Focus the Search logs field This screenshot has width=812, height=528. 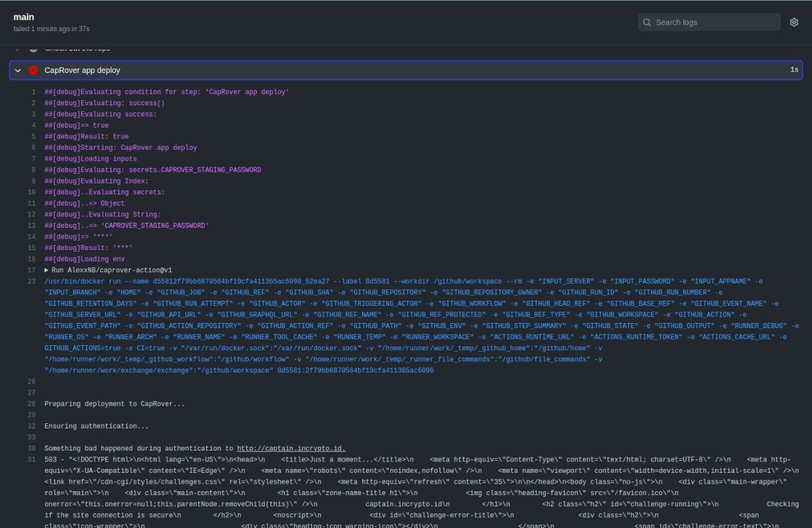tap(709, 22)
